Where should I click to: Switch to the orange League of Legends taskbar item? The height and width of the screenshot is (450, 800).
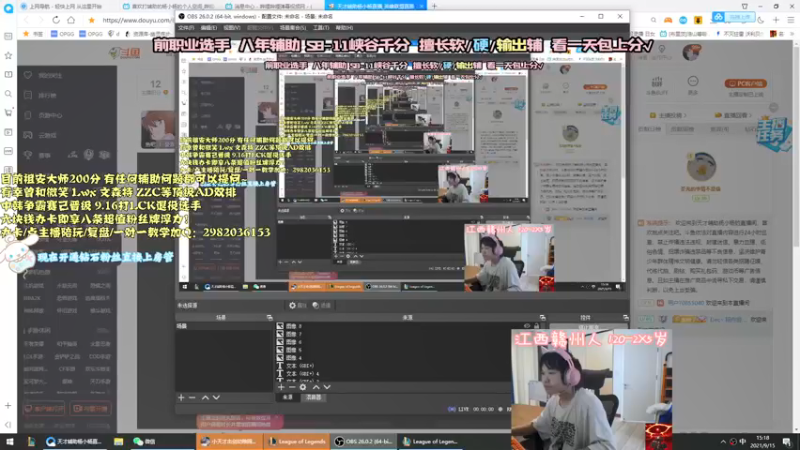[x=297, y=441]
